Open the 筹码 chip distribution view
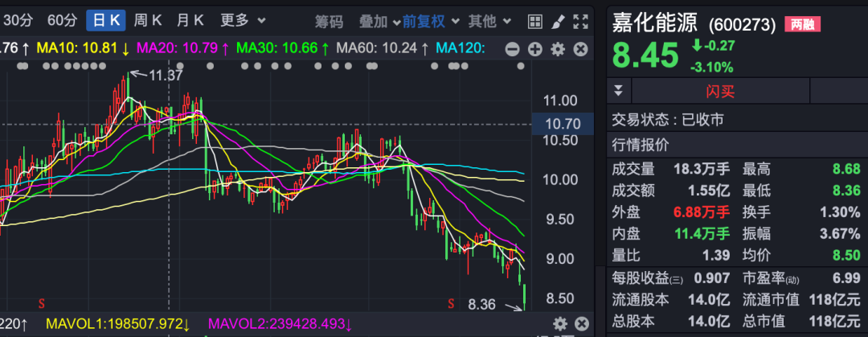868x337 pixels. (x=329, y=22)
